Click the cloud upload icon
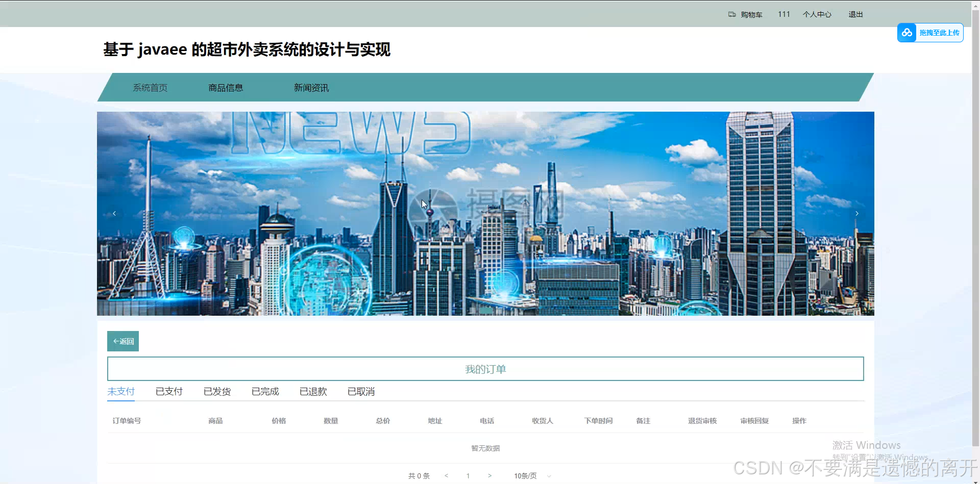The width and height of the screenshot is (980, 484). pos(907,33)
